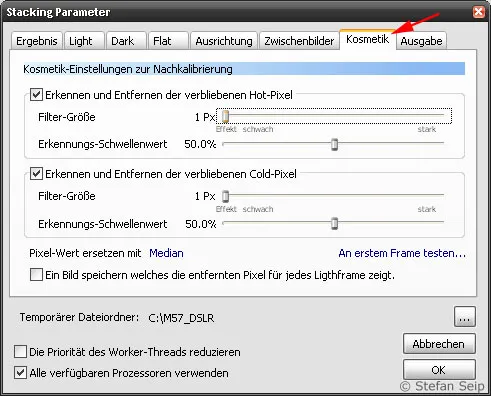
Task: Switch to the Zwischenbilder tab
Action: pyautogui.click(x=299, y=41)
